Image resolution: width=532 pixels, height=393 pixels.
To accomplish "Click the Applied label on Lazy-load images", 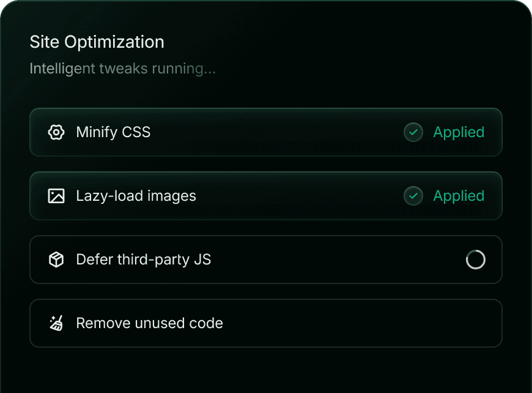I will click(x=459, y=196).
